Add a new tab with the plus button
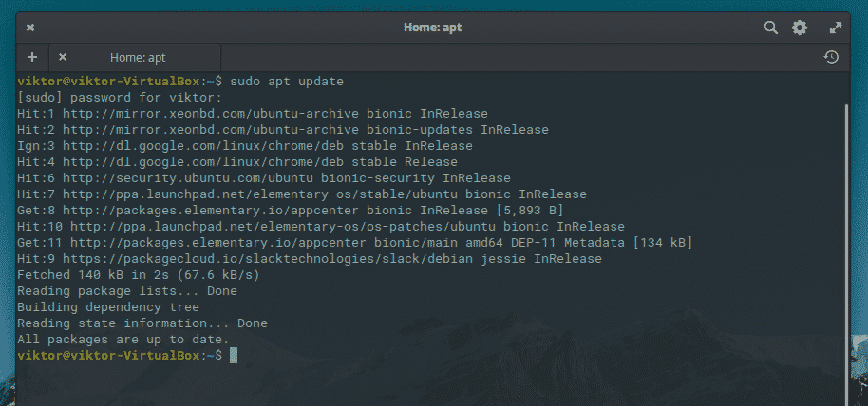Image resolution: width=868 pixels, height=406 pixels. click(32, 57)
